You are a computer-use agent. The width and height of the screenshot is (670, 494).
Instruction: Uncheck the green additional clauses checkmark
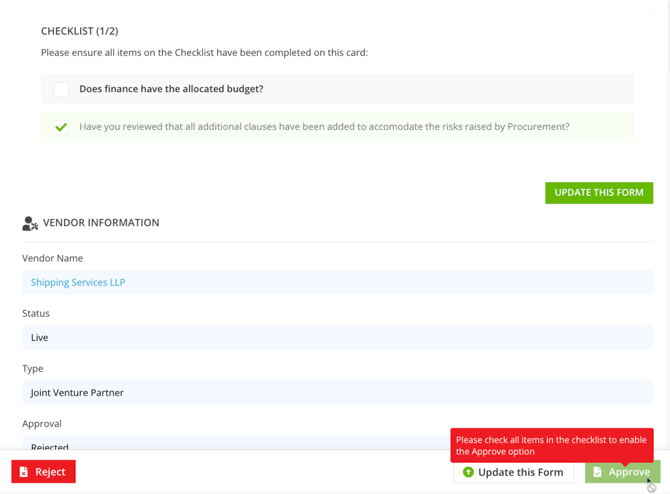61,127
